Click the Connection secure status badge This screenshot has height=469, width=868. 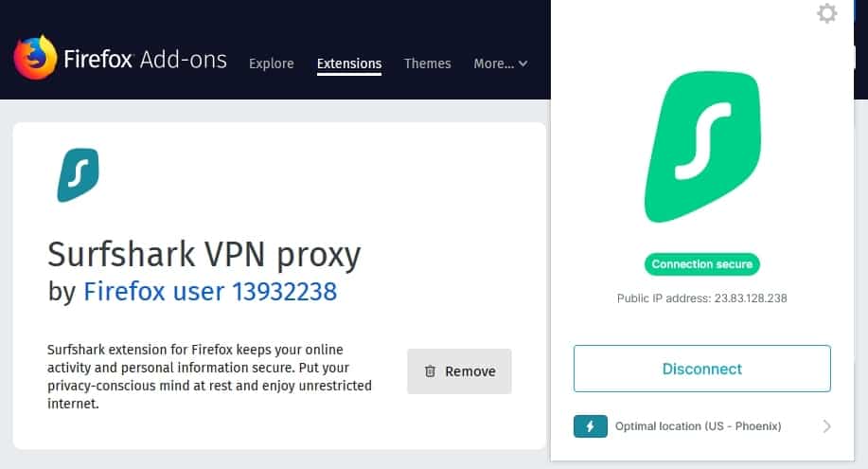click(702, 264)
